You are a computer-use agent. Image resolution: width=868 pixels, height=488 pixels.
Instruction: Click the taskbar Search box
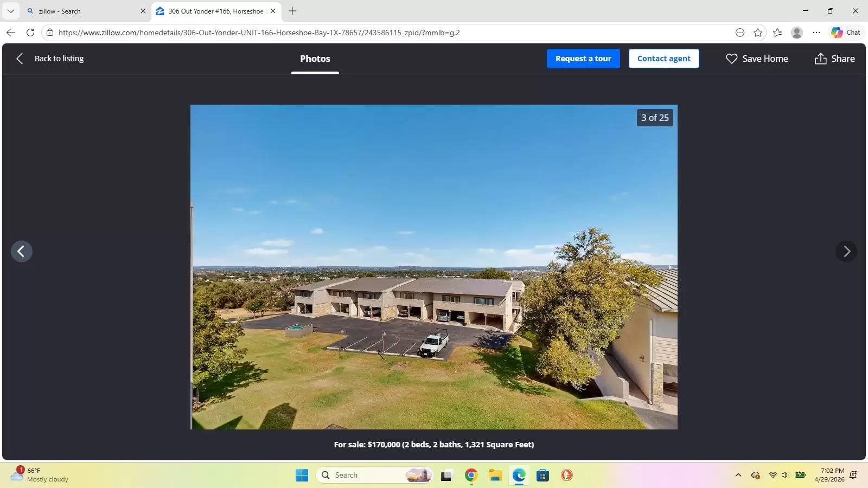[374, 476]
